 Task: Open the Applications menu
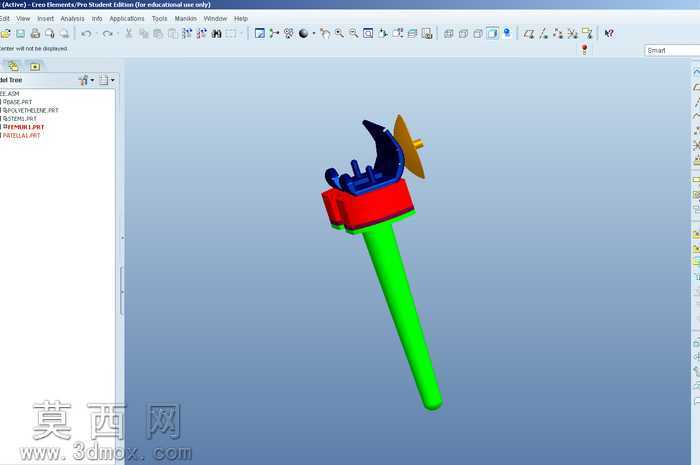pos(127,19)
